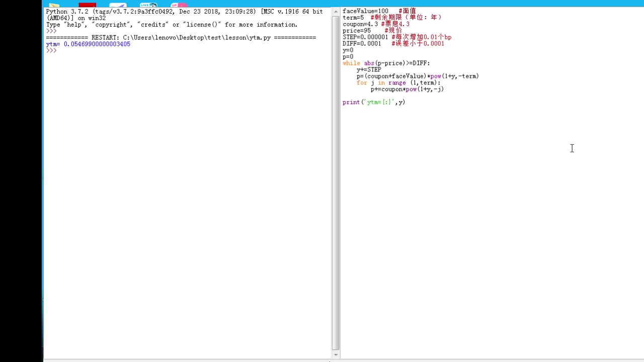Click the y=0 code line

(348, 50)
